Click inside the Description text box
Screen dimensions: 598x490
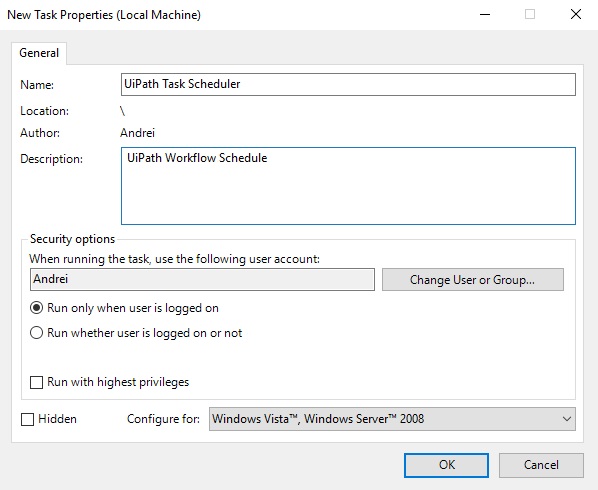click(x=348, y=186)
